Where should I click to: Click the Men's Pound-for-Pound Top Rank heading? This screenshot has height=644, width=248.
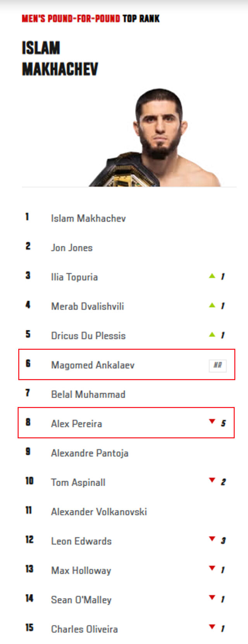(91, 19)
